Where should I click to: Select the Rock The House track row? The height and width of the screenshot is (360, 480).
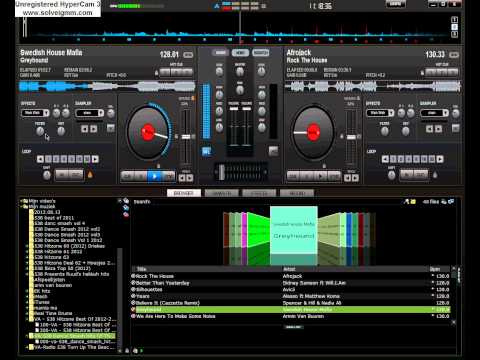tap(291, 276)
